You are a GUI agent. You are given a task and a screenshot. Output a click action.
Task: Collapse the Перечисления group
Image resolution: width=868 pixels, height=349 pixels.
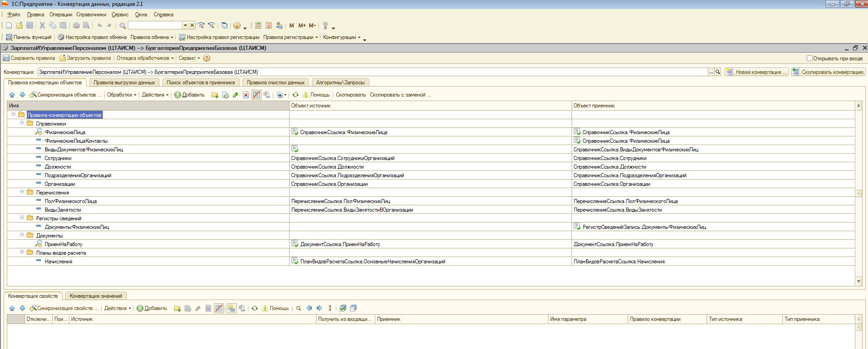tap(22, 192)
